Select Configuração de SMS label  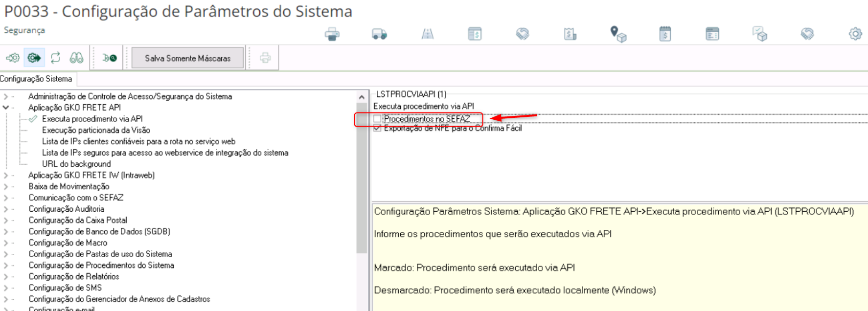click(65, 288)
